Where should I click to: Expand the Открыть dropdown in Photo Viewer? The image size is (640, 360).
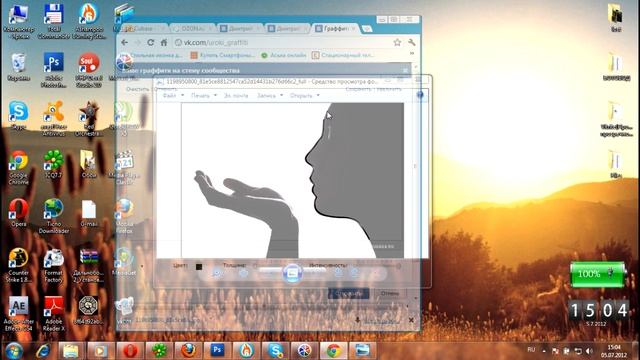pos(304,96)
